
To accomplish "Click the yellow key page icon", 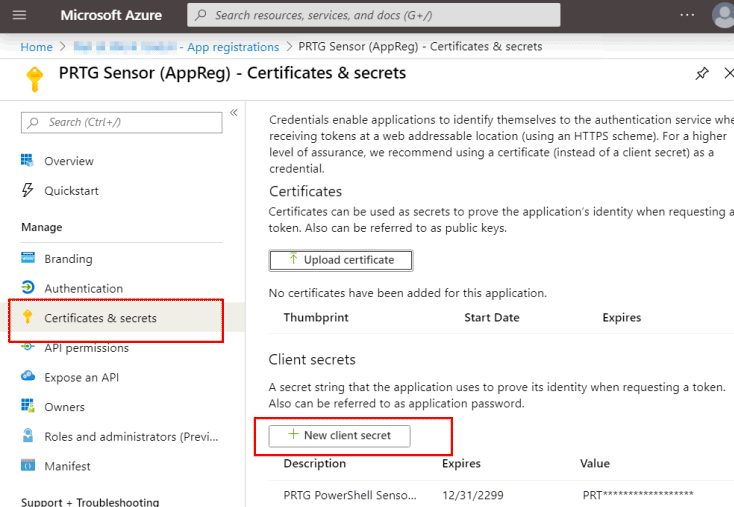I will [x=35, y=79].
